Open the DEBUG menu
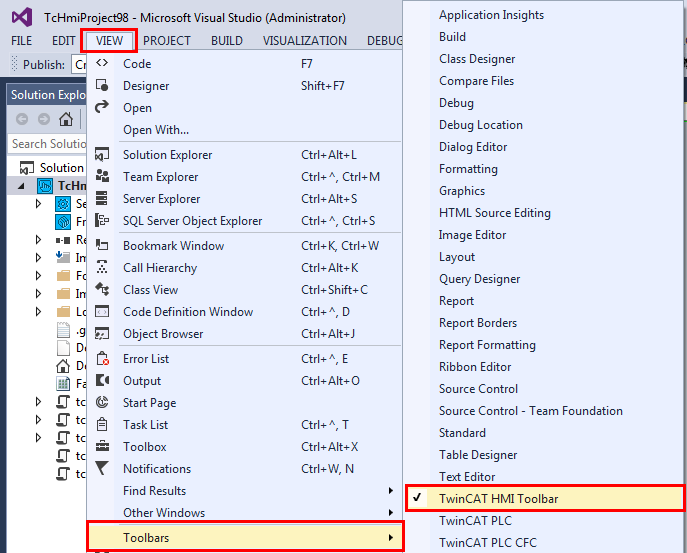This screenshot has width=687, height=553. click(385, 41)
